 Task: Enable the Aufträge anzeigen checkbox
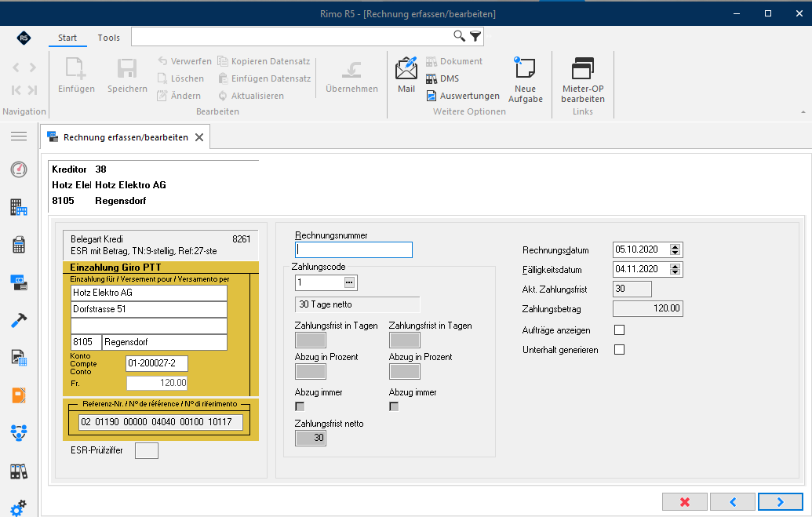pyautogui.click(x=619, y=330)
